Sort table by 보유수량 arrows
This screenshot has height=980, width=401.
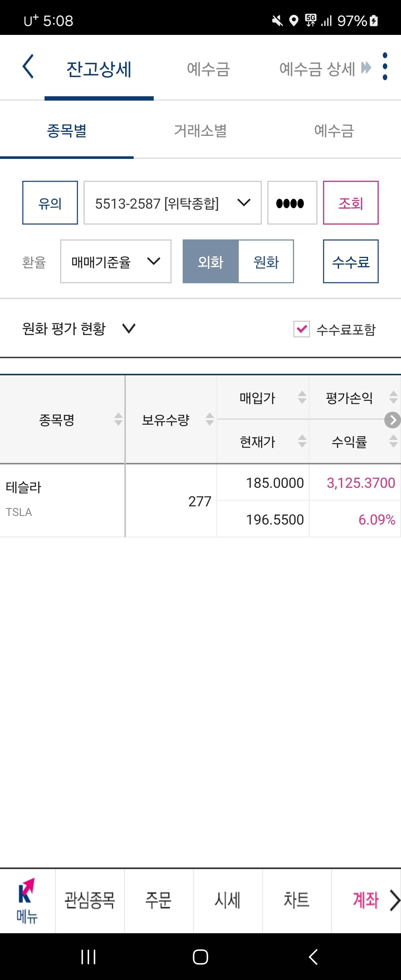point(210,419)
